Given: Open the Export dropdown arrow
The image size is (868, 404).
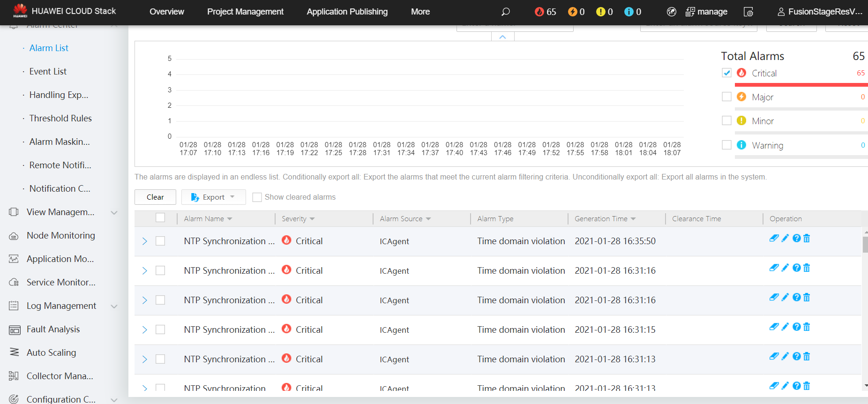Looking at the screenshot, I should click(232, 197).
